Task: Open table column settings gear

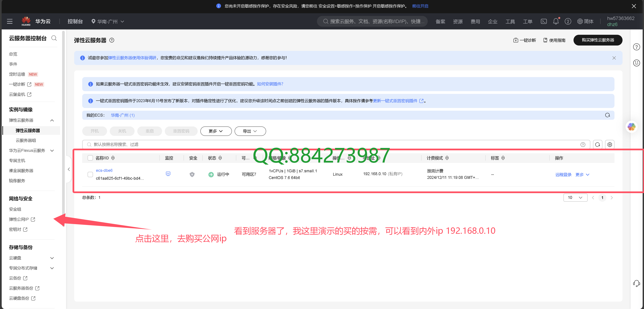Action: [610, 144]
